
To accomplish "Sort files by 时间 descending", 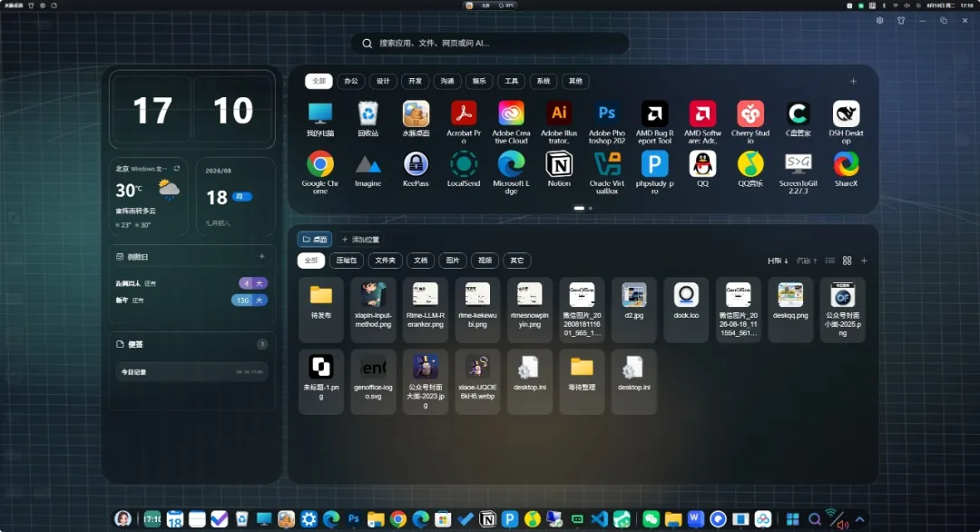I will coord(779,261).
